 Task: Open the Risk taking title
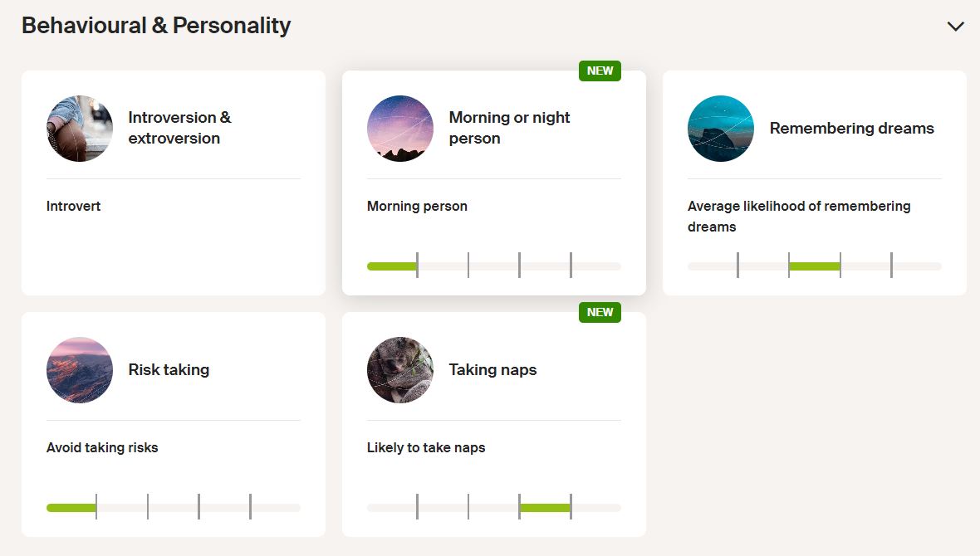tap(169, 370)
